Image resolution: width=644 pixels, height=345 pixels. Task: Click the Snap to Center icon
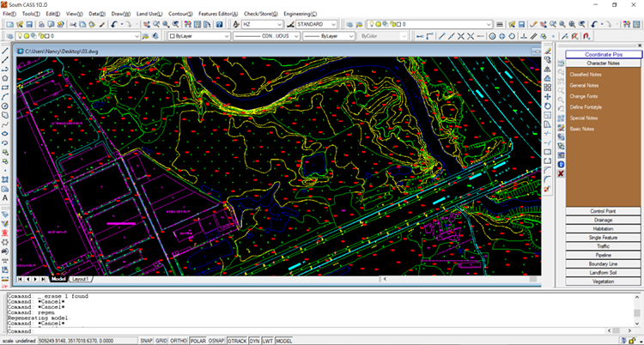click(x=492, y=36)
